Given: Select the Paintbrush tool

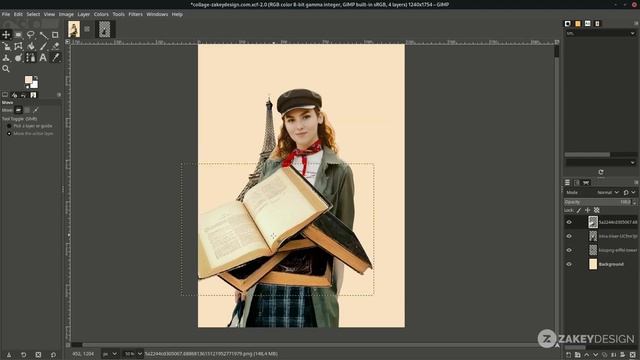Looking at the screenshot, I should point(43,46).
